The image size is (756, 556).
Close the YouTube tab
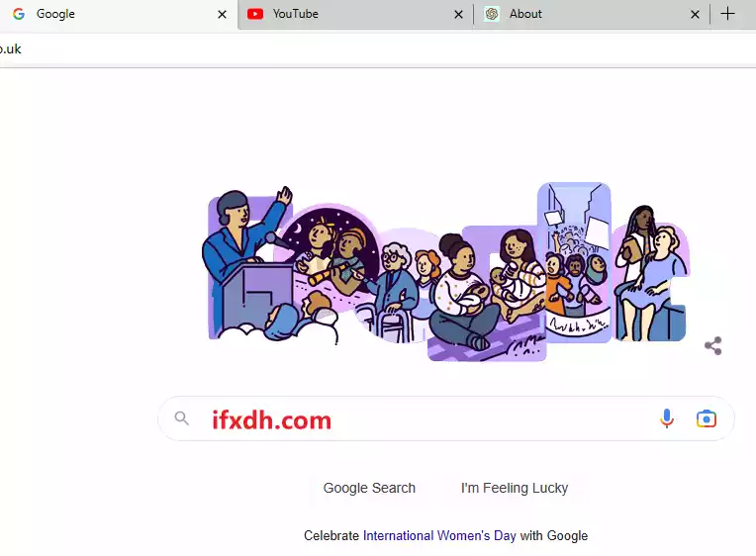(x=458, y=15)
